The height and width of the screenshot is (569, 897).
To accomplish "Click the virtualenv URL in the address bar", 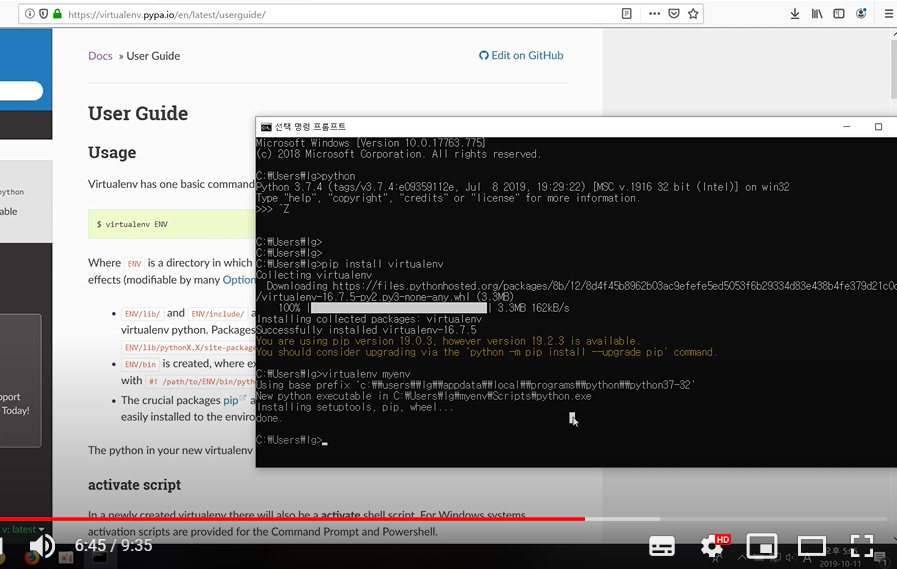I will click(166, 14).
